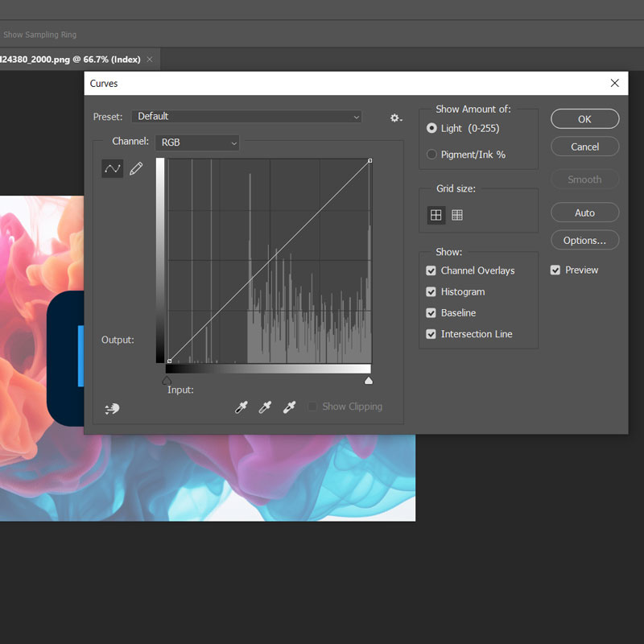644x644 pixels.
Task: Choose the detailed 10x10 grid size icon
Action: (x=457, y=215)
